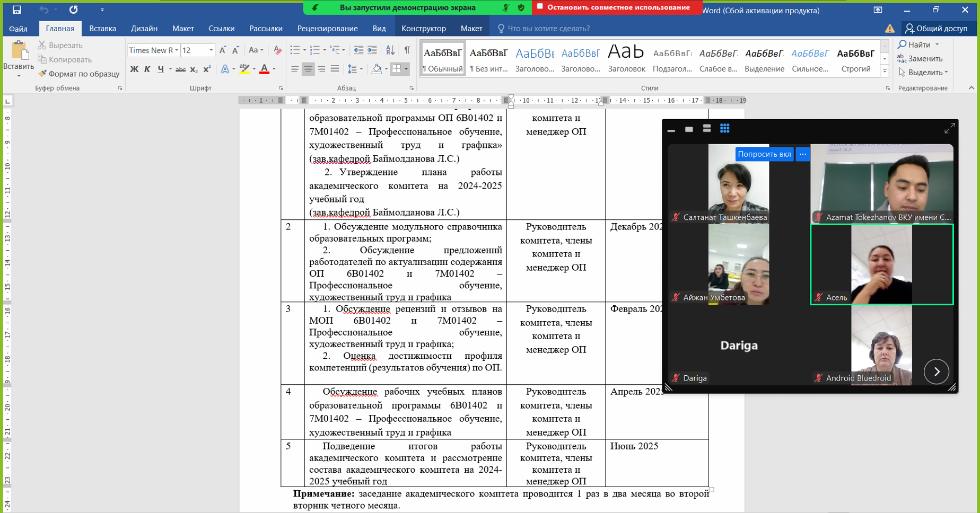
Task: Click the sort A-Z icon
Action: pos(390,50)
